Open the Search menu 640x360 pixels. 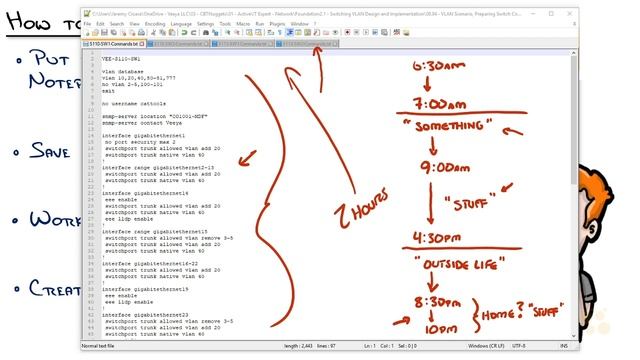(x=117, y=24)
